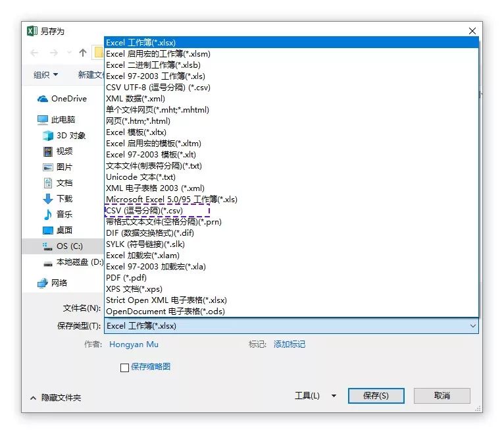Close the 另存为 dialog
The image size is (504, 438).
[472, 31]
